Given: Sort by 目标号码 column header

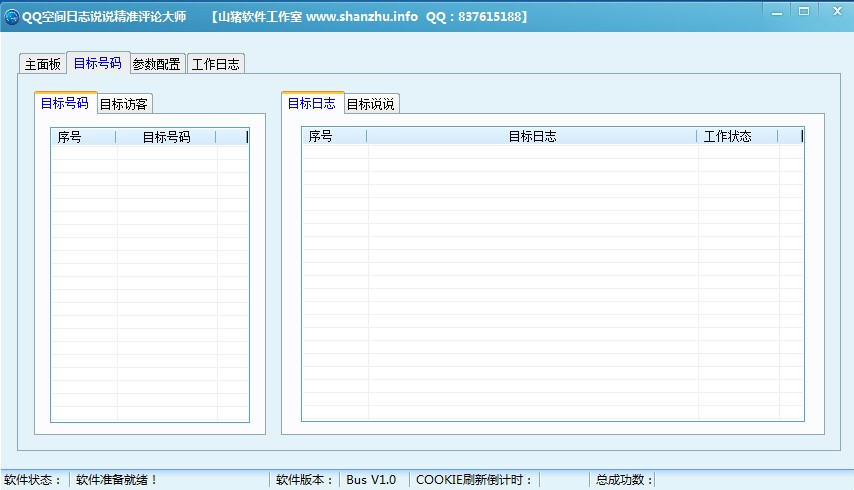Looking at the screenshot, I should (166, 137).
